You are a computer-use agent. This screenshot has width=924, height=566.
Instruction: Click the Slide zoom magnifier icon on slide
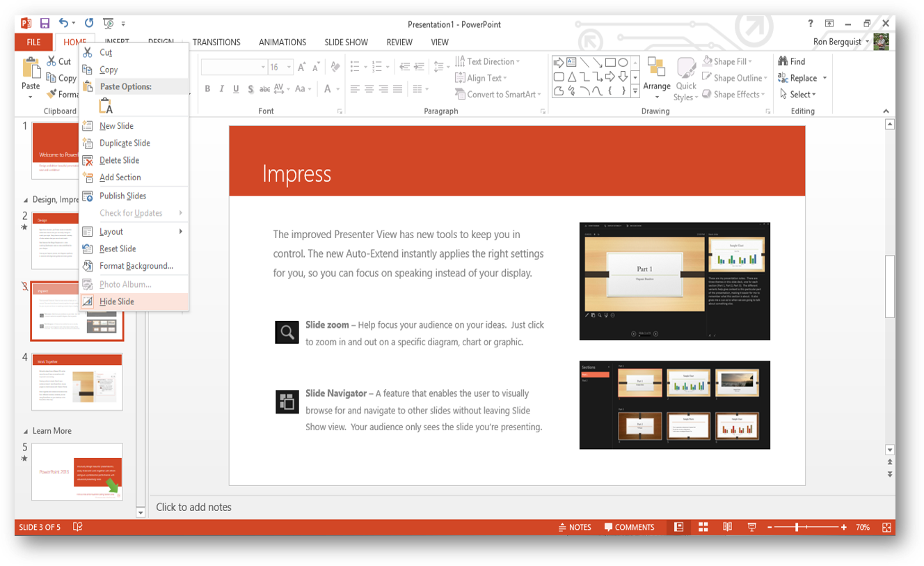(287, 333)
